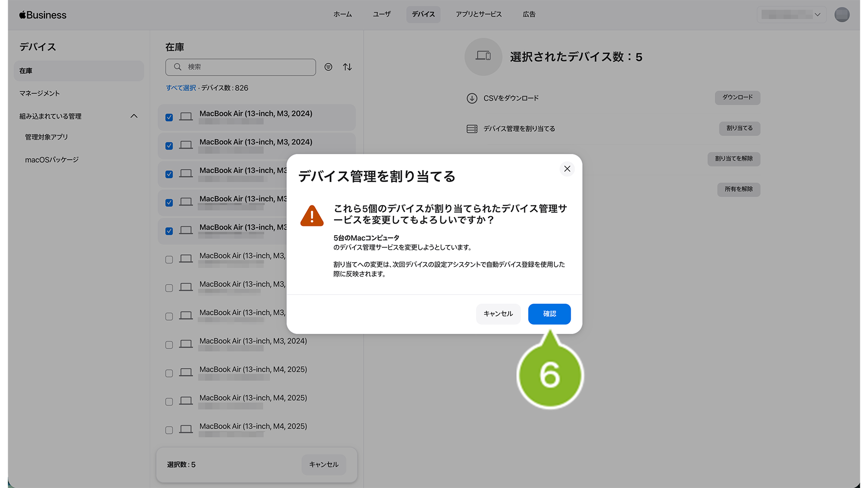Close the デバイス管理を割り当てる dialog with X
Viewport: 868px width, 488px height.
tap(567, 169)
